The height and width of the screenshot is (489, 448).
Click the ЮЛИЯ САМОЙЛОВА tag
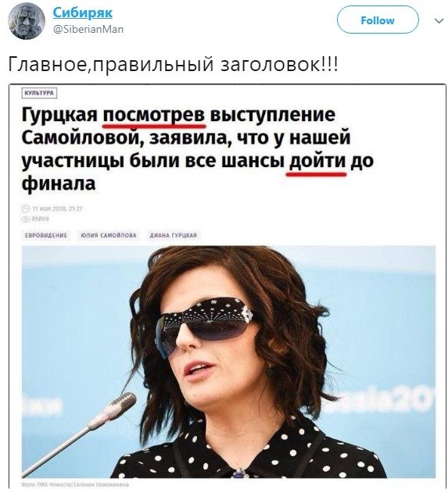coord(109,235)
